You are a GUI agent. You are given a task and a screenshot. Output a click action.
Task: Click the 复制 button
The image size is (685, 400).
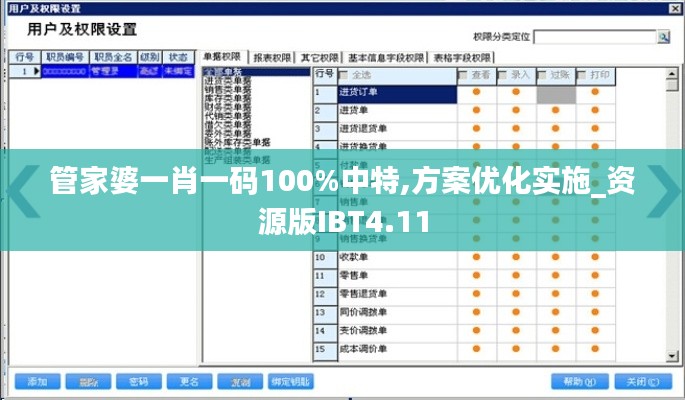pos(240,382)
